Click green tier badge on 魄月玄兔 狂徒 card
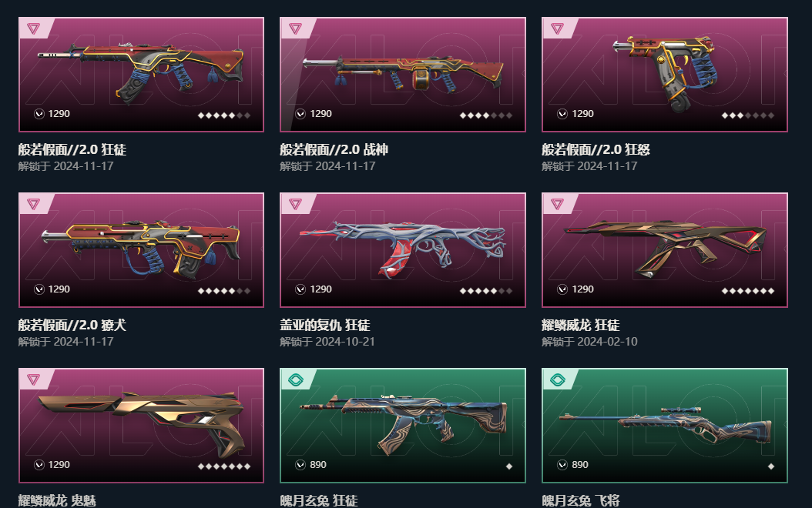The width and height of the screenshot is (812, 508). pos(295,379)
